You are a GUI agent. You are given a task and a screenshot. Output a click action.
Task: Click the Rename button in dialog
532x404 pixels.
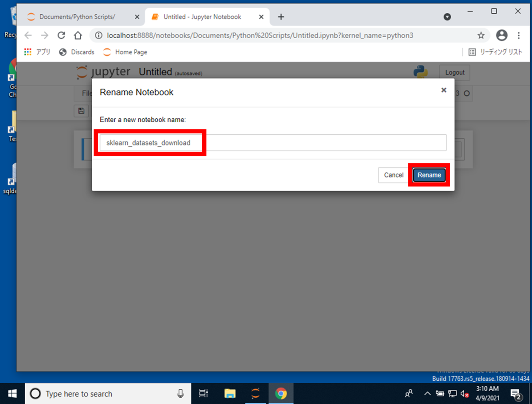click(x=429, y=175)
